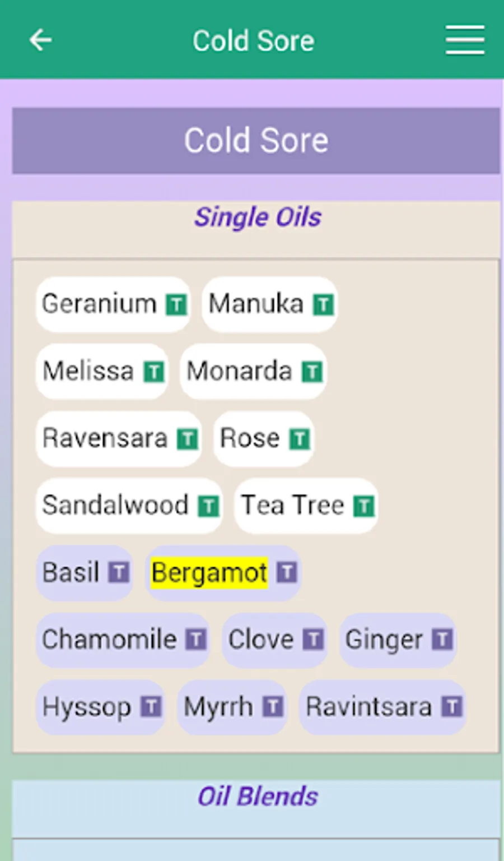Tap the green T icon beside Tea Tree

coord(363,506)
